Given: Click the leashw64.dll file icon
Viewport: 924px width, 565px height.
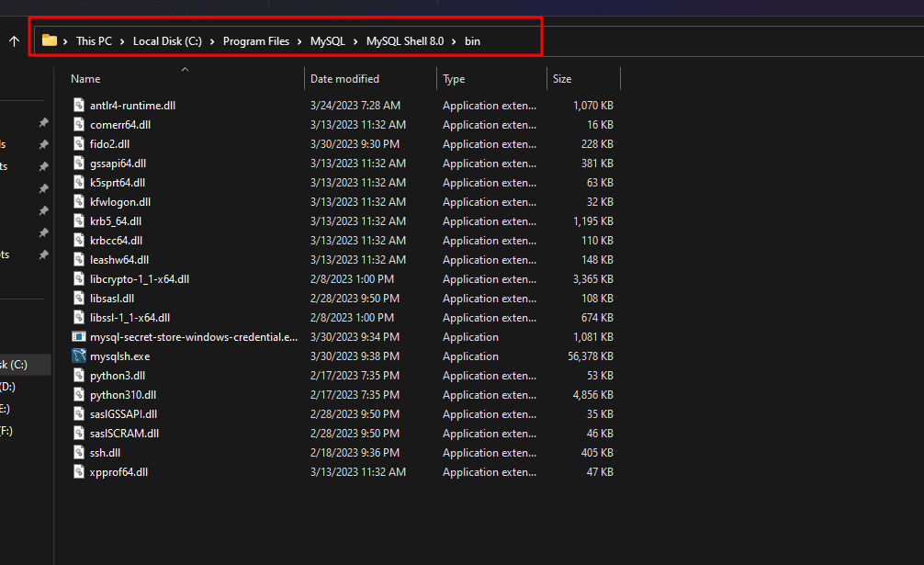Looking at the screenshot, I should coord(79,259).
